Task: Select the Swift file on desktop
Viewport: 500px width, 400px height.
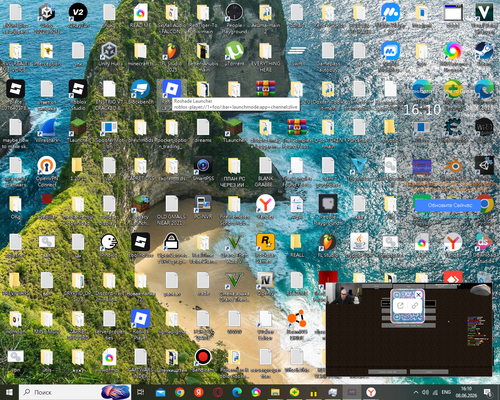Action: coord(297,52)
